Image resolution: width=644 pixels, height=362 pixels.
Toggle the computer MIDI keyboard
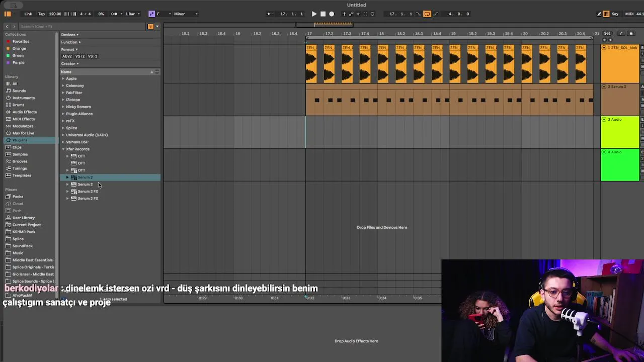pos(606,14)
